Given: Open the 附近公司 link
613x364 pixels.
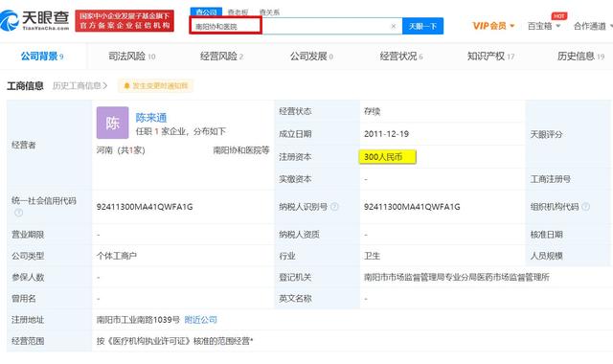Looking at the screenshot, I should click(200, 320).
